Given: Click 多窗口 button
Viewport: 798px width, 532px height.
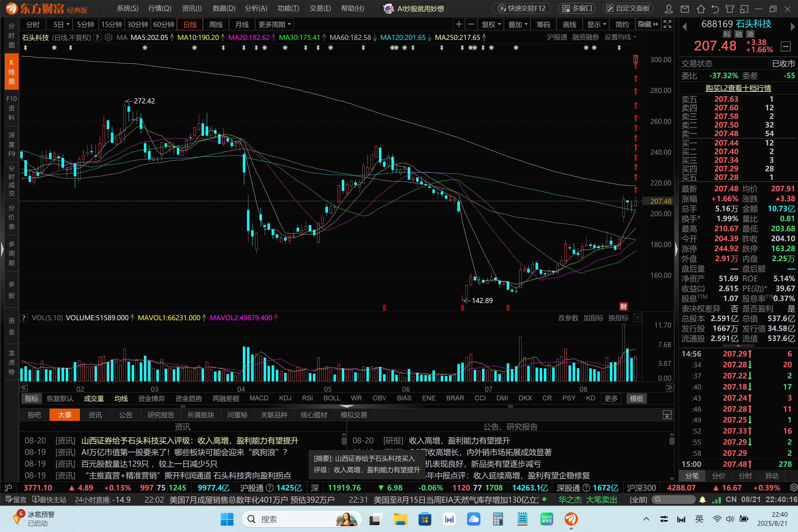Looking at the screenshot, I should pyautogui.click(x=577, y=9).
